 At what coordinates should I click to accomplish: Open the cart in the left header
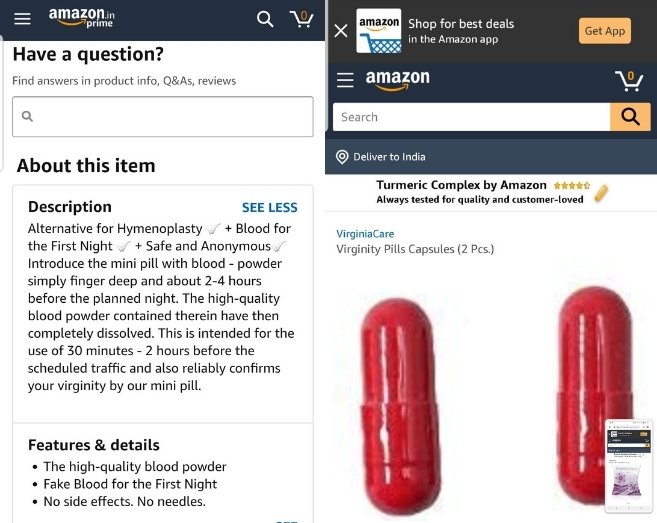301,19
